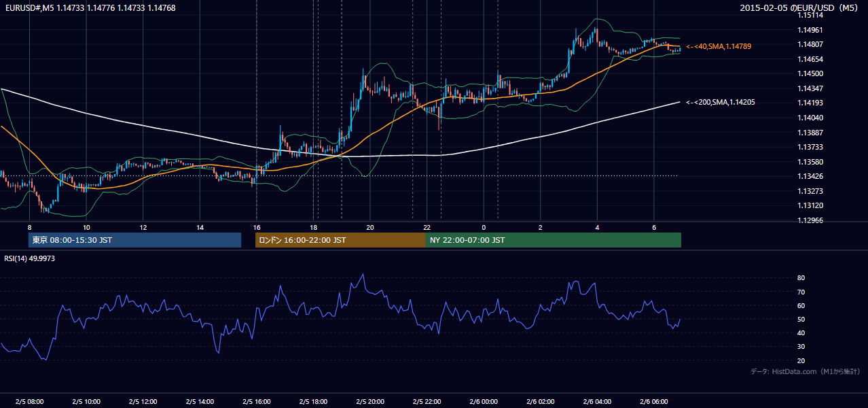The height and width of the screenshot is (408, 868).
Task: Click the 1.12966 price axis label
Action: click(x=810, y=220)
